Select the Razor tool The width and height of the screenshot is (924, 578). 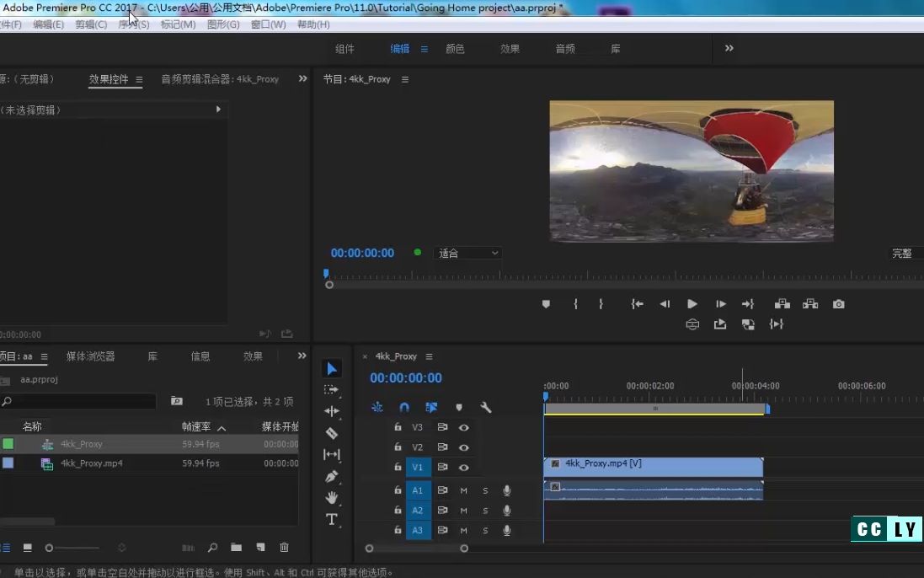pyautogui.click(x=332, y=431)
